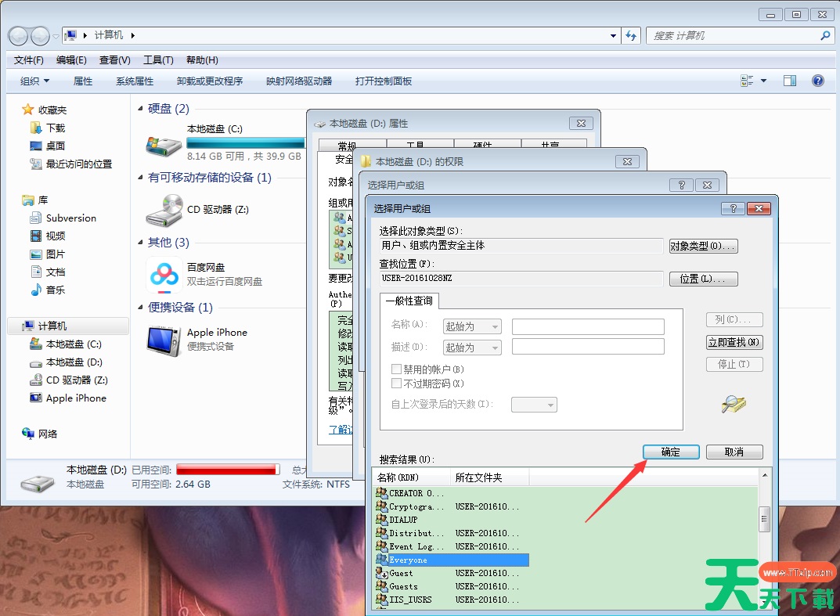The image size is (840, 616).
Task: Click 系统属性 in the toolbar
Action: click(x=135, y=81)
